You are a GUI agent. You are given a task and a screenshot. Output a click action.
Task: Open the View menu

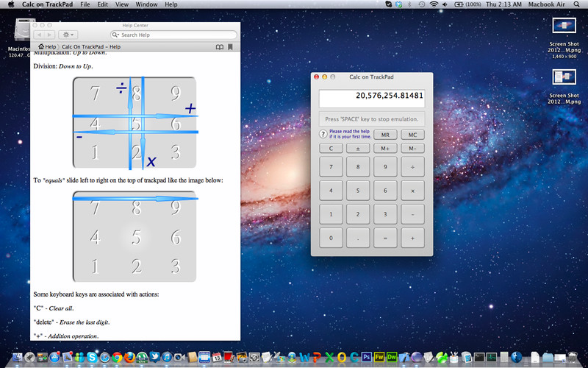pyautogui.click(x=122, y=4)
